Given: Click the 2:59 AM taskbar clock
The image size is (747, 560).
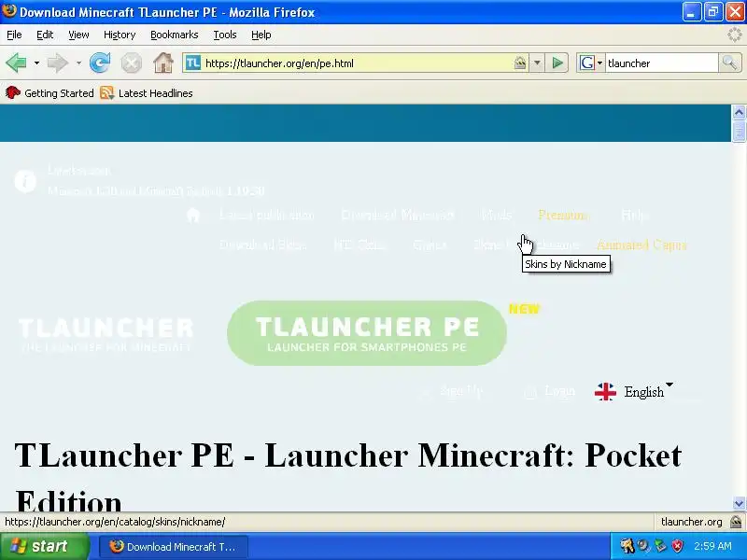Looking at the screenshot, I should 712,546.
